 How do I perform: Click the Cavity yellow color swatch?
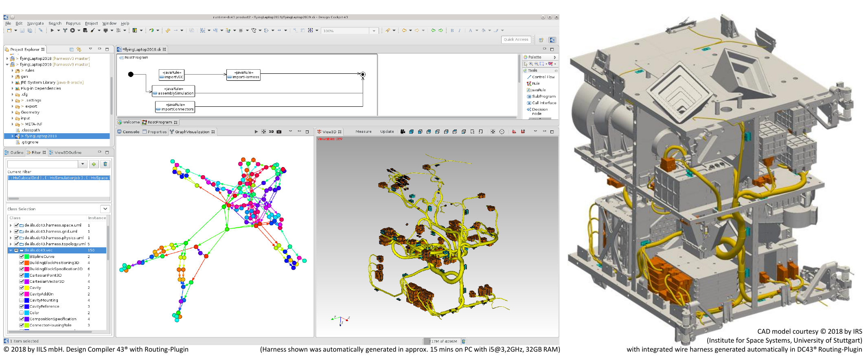coord(27,288)
